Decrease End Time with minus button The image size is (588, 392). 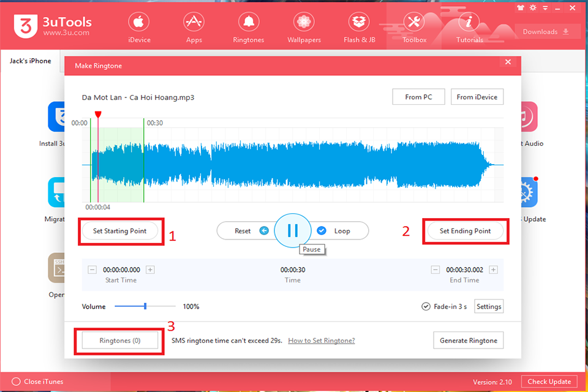[x=435, y=269]
